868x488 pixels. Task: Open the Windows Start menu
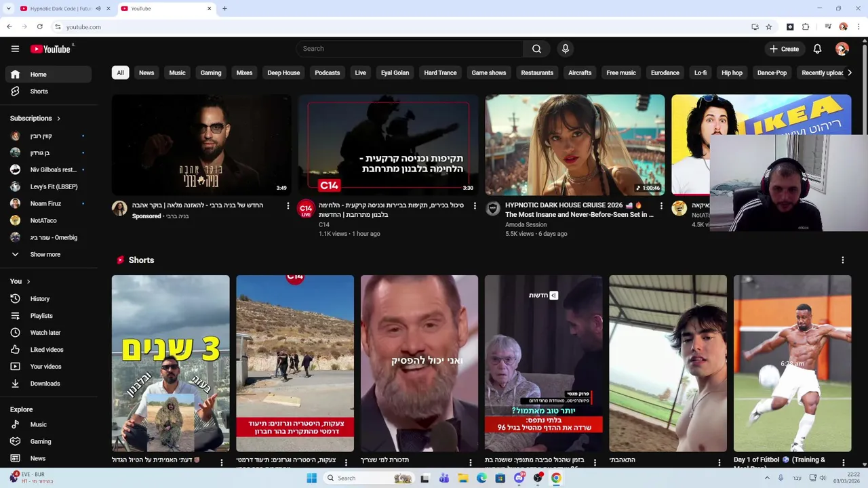pyautogui.click(x=311, y=479)
